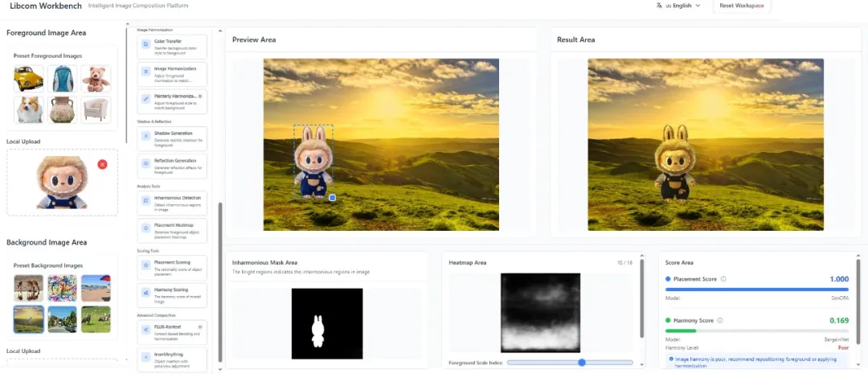The width and height of the screenshot is (868, 374).
Task: Click the Placement Scoring star icon
Action: point(145,265)
